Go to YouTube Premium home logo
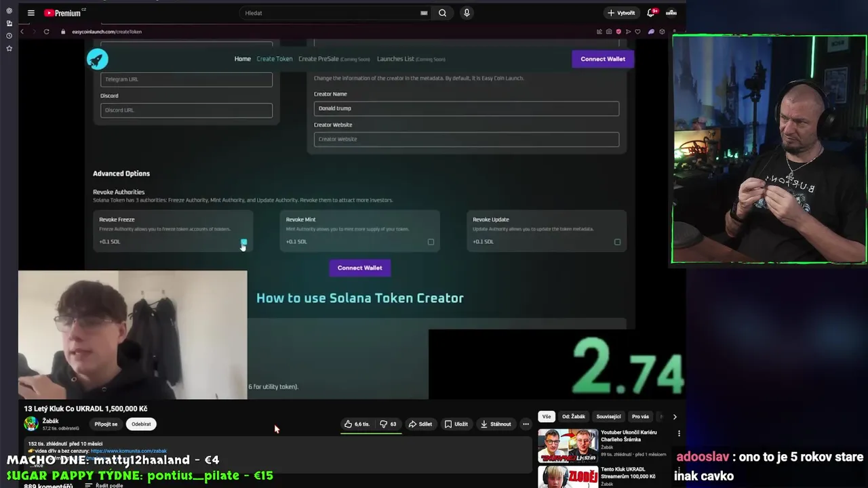The image size is (868, 488). click(63, 13)
